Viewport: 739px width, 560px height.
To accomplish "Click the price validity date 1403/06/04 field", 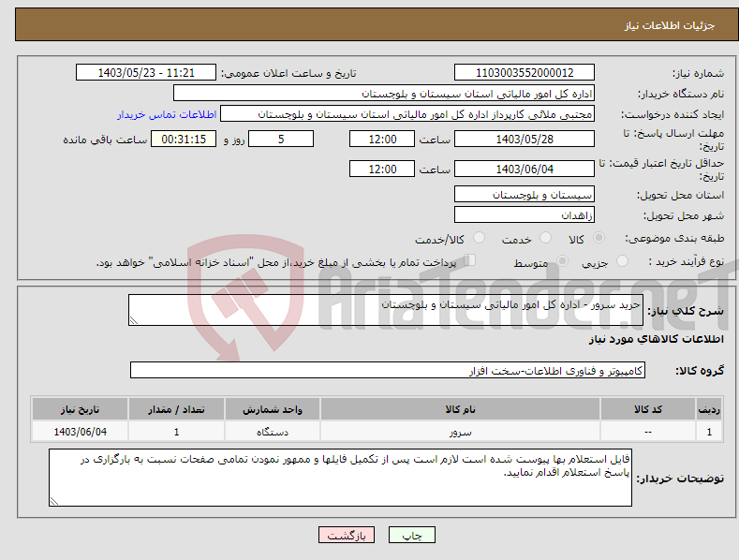I will pyautogui.click(x=525, y=169).
